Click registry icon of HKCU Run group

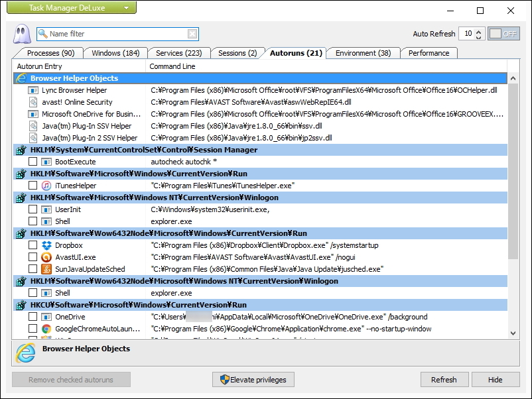(x=21, y=305)
